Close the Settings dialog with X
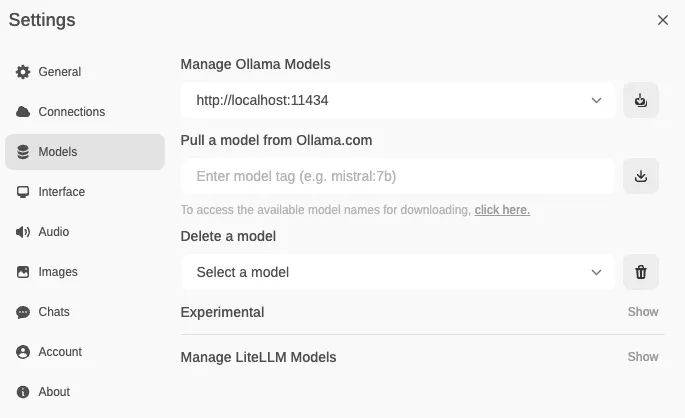685x418 pixels. (x=663, y=20)
